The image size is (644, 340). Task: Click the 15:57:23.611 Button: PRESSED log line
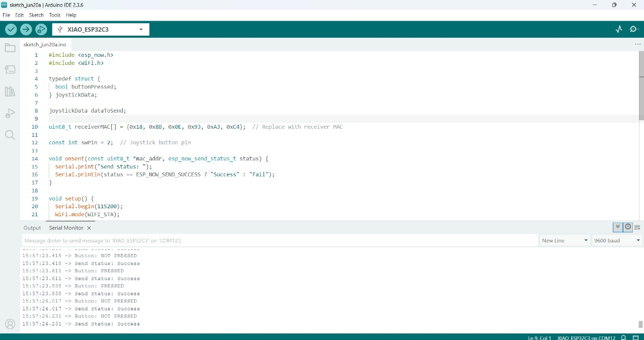coord(73,271)
